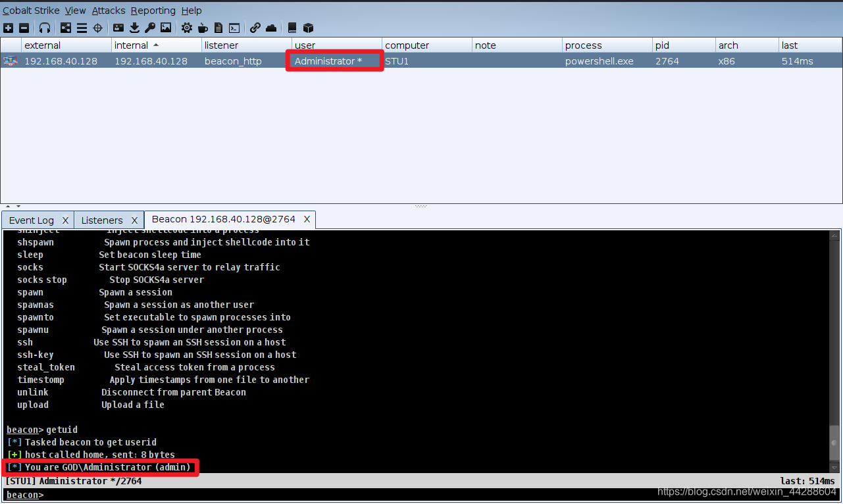Open Screenshots picture icon
The width and height of the screenshot is (843, 504).
(x=166, y=28)
